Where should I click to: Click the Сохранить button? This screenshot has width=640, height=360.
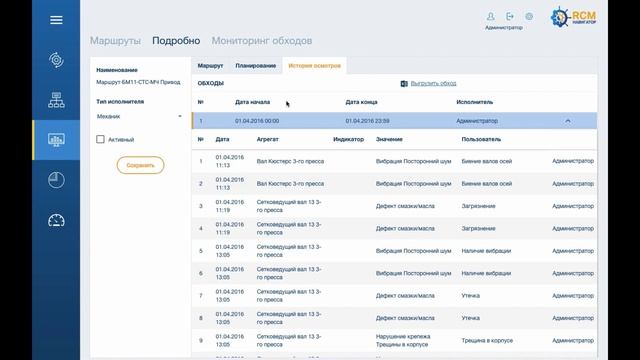pyautogui.click(x=140, y=165)
